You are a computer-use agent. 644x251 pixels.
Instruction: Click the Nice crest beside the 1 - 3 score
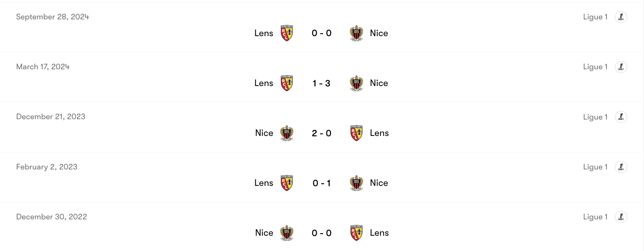tap(356, 83)
